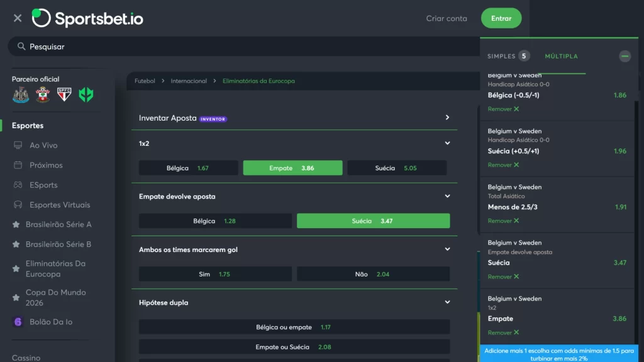Open Bolão Da Io in sidebar
This screenshot has height=362, width=644.
[50, 322]
